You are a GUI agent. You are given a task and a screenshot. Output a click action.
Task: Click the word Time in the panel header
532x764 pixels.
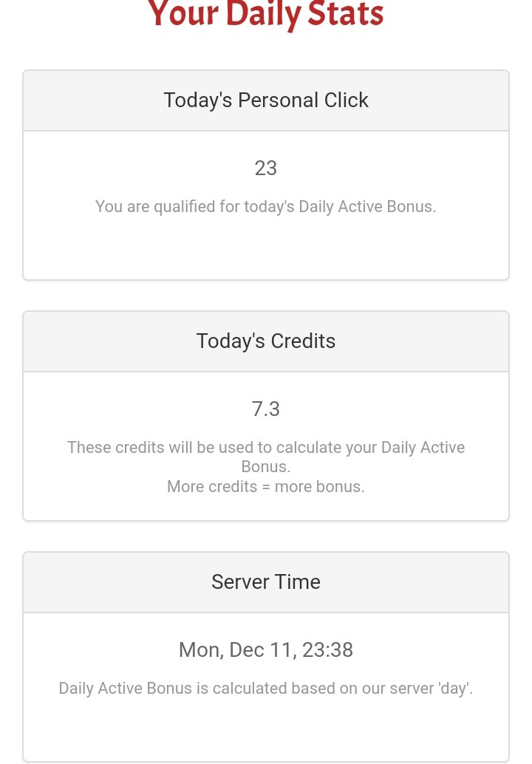298,581
